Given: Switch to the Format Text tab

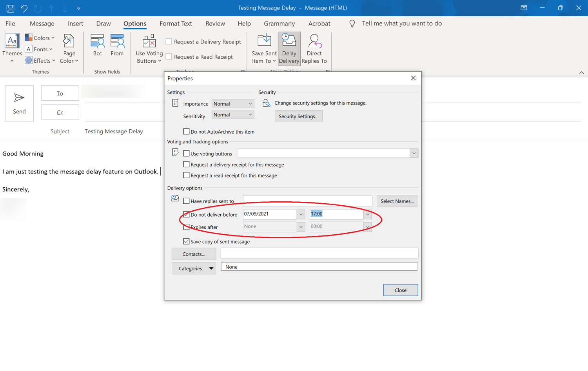Looking at the screenshot, I should point(176,24).
